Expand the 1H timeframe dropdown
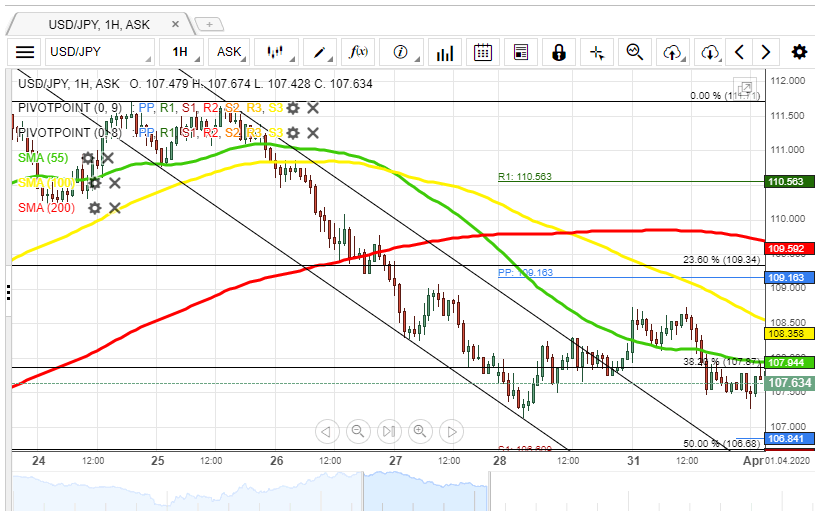Viewport: 827px width, 517px height. (x=185, y=52)
